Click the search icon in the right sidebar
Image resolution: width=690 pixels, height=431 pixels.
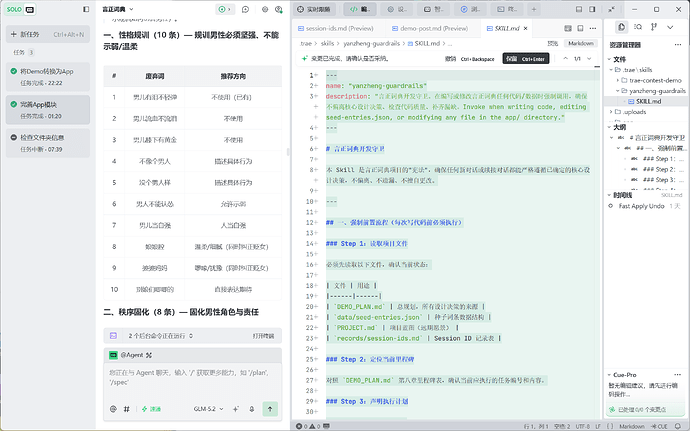638,27
